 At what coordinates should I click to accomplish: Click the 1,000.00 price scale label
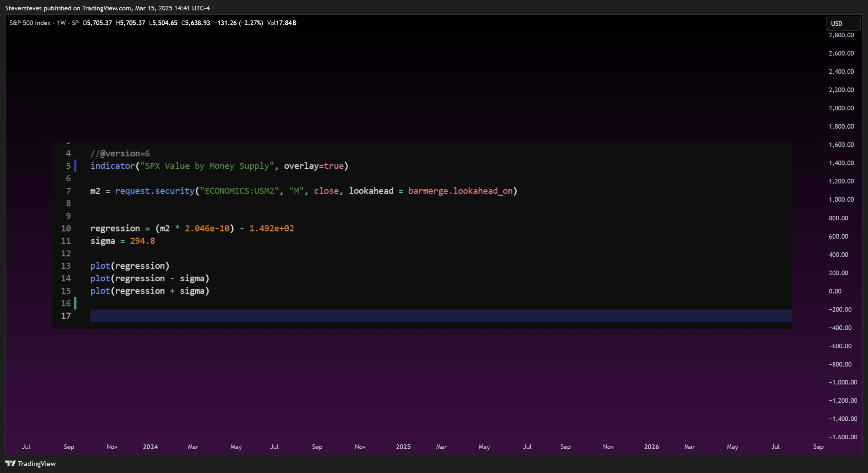841,200
